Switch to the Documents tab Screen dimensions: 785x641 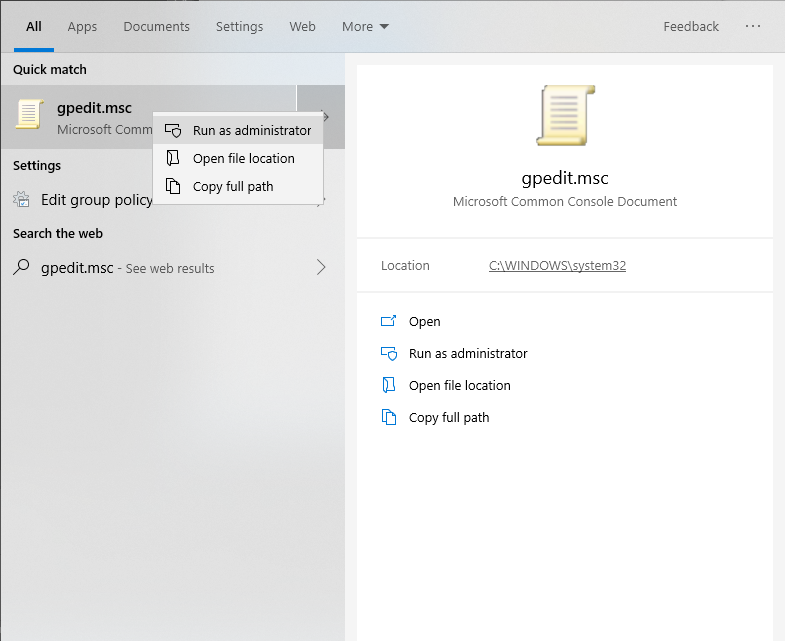point(156,27)
